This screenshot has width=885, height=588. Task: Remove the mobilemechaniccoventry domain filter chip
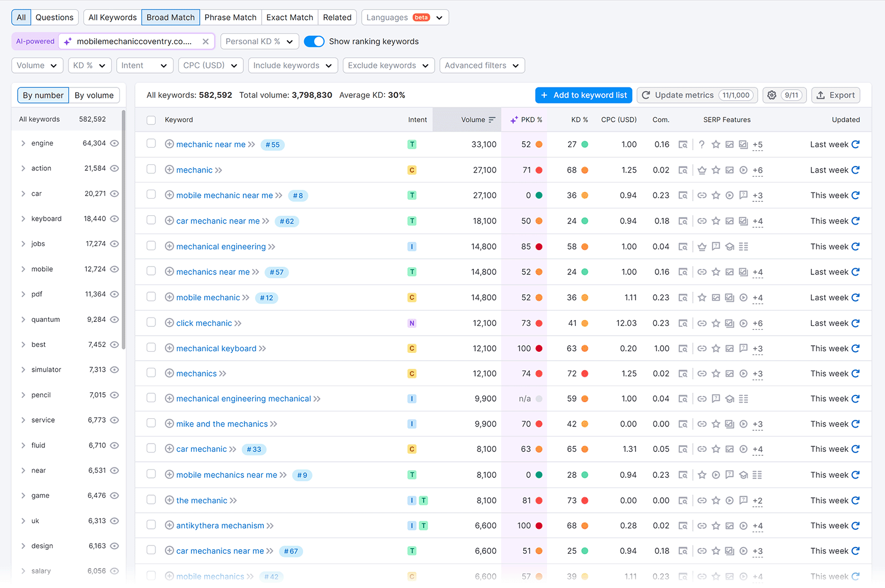205,41
